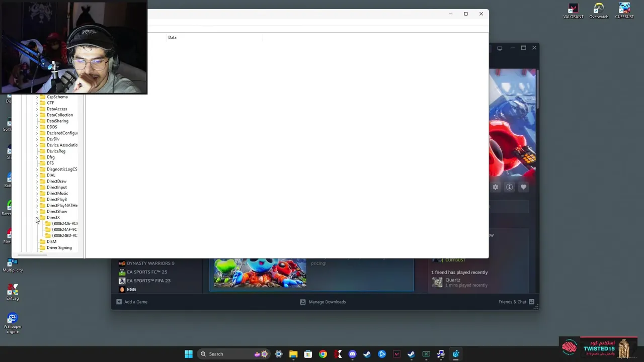This screenshot has height=362, width=644.
Task: Open Discord from the taskbar
Action: coord(352,354)
